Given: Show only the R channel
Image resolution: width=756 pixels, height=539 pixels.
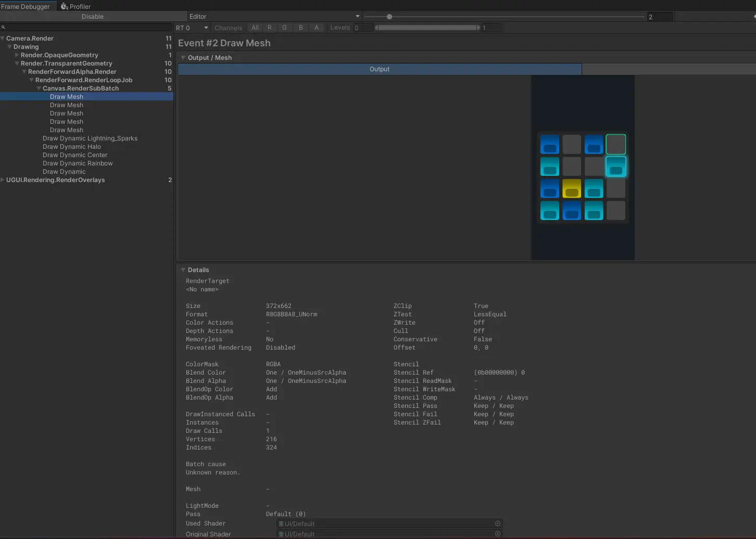Looking at the screenshot, I should point(269,28).
